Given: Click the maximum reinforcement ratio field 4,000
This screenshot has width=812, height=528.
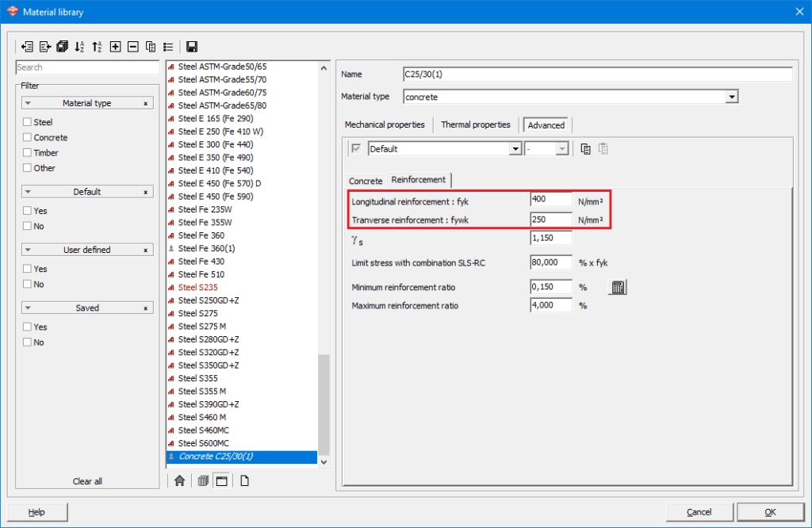Looking at the screenshot, I should pyautogui.click(x=551, y=305).
